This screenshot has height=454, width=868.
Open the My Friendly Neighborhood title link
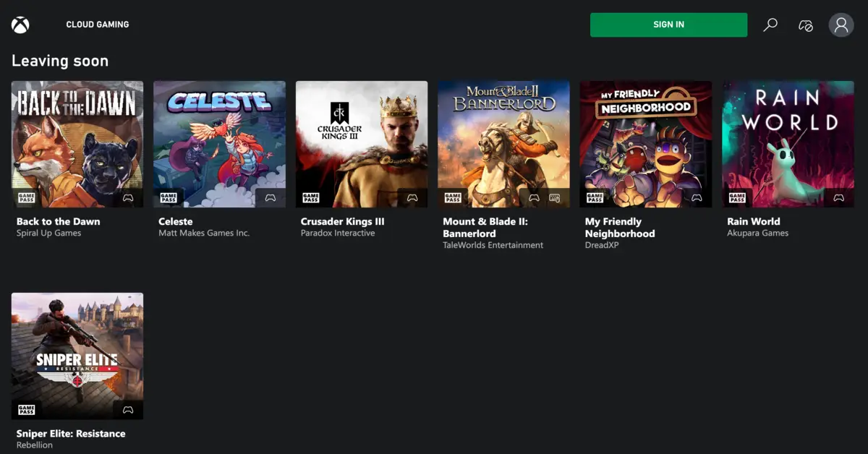click(620, 228)
